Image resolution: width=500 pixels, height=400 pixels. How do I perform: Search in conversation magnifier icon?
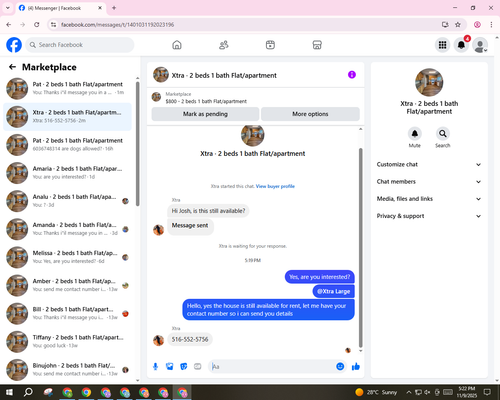coord(443,134)
